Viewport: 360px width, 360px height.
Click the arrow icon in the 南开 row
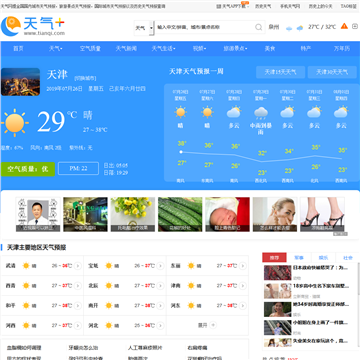coord(160,305)
